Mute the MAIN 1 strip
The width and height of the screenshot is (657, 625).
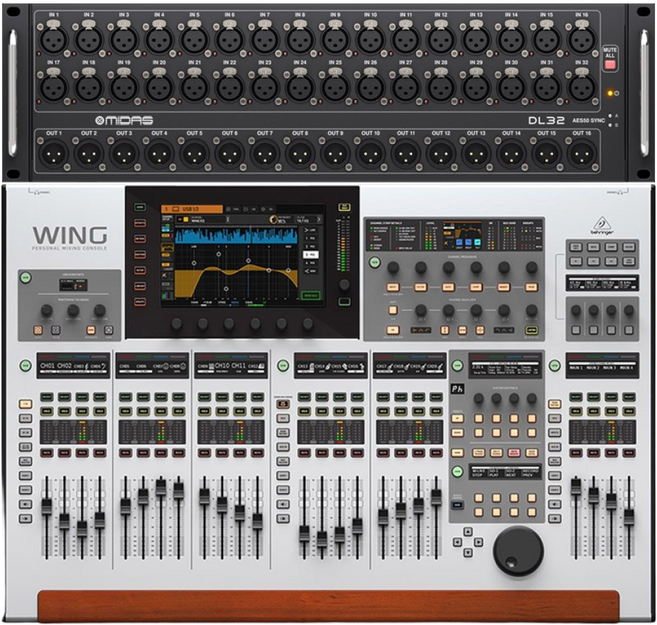[x=576, y=453]
